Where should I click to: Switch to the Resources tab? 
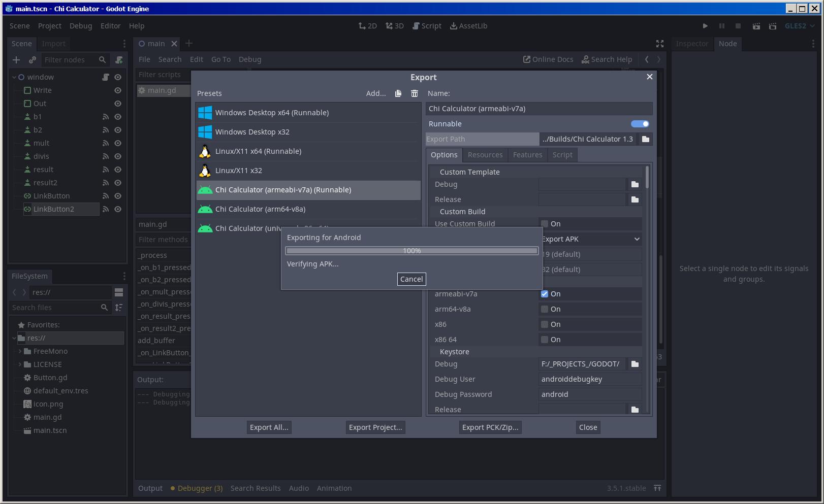pos(485,155)
